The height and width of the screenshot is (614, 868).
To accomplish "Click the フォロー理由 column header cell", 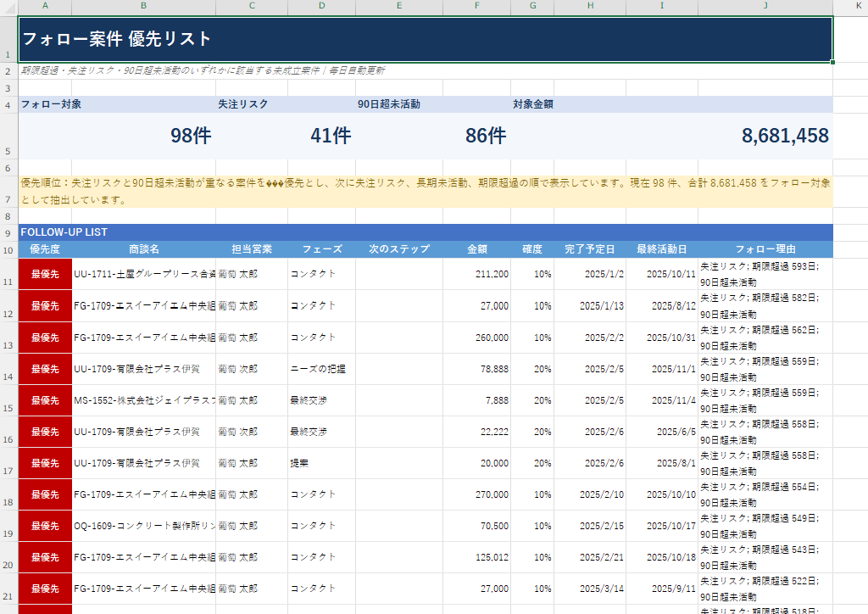I will tap(765, 249).
